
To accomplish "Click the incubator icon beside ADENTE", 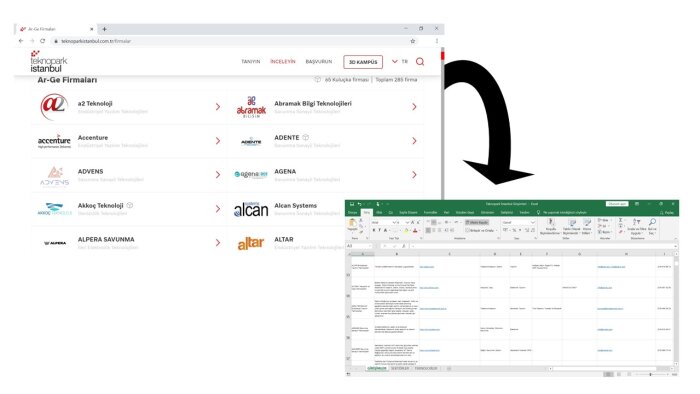I will 305,137.
